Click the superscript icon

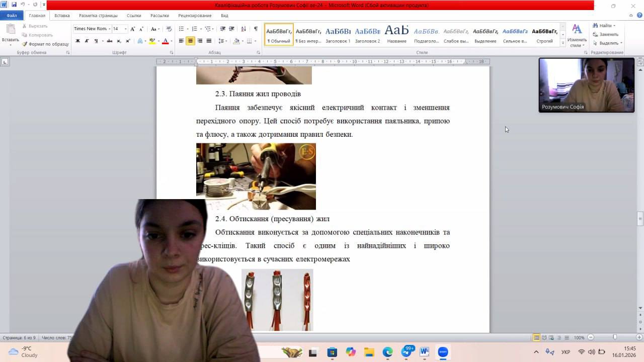point(128,41)
